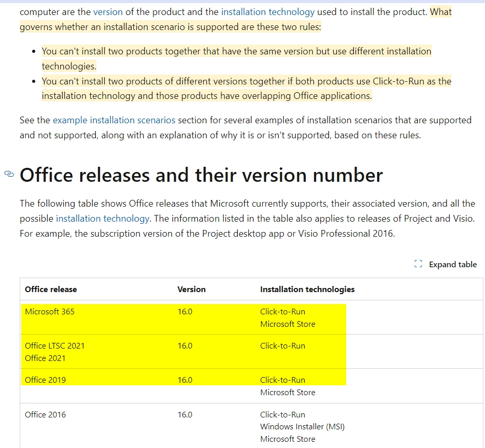Click version 16.0 in Microsoft 365 row

tap(185, 312)
